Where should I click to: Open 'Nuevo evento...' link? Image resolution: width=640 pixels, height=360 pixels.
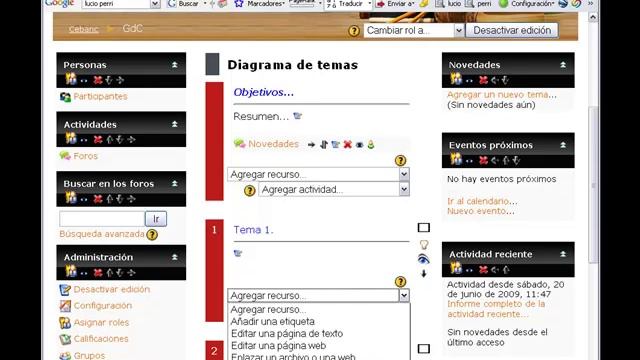click(480, 211)
